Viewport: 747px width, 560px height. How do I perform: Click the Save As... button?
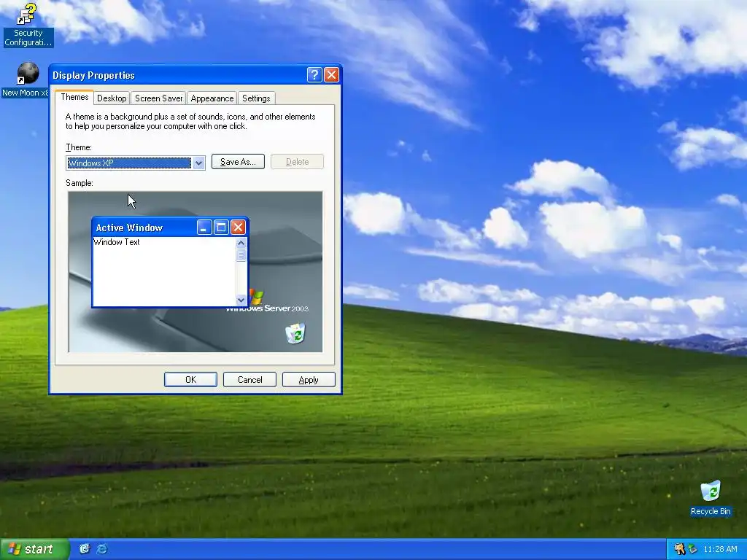pyautogui.click(x=238, y=162)
